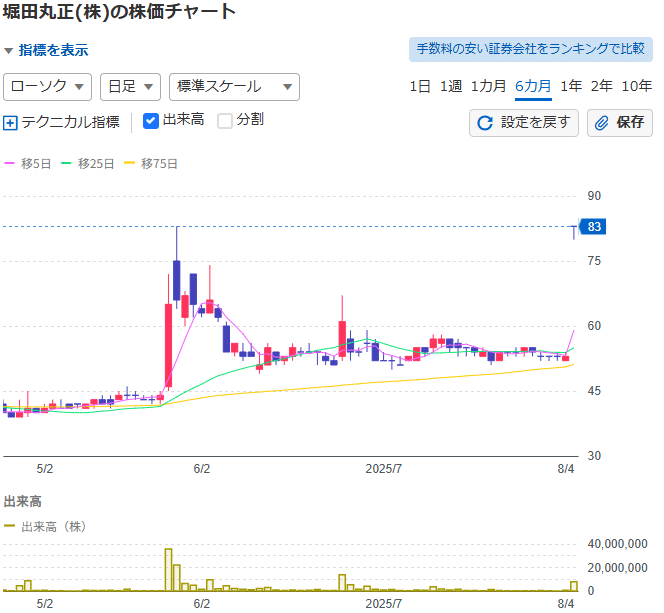Click the circular reset arrow icon
Screen dimensions: 664x613
pos(485,123)
